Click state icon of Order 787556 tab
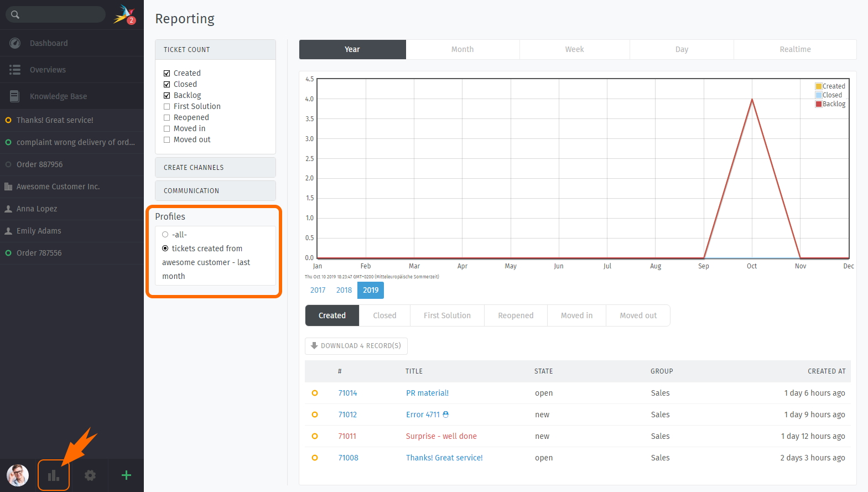The image size is (868, 492). tap(8, 253)
